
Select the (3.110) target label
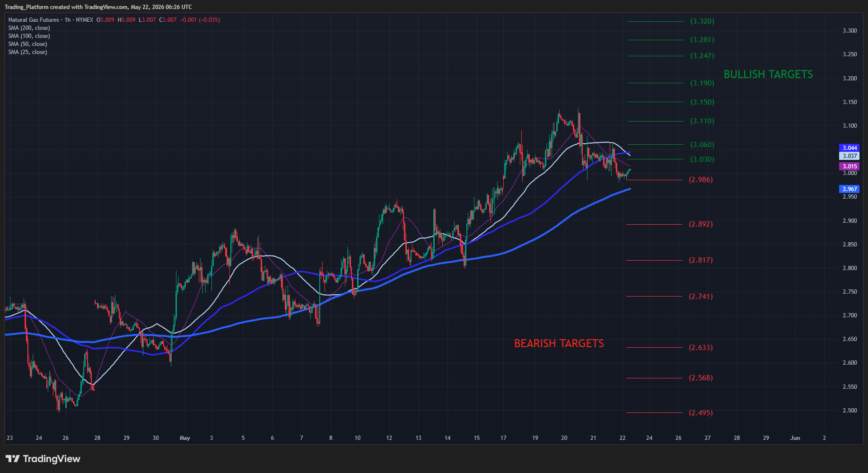(702, 121)
